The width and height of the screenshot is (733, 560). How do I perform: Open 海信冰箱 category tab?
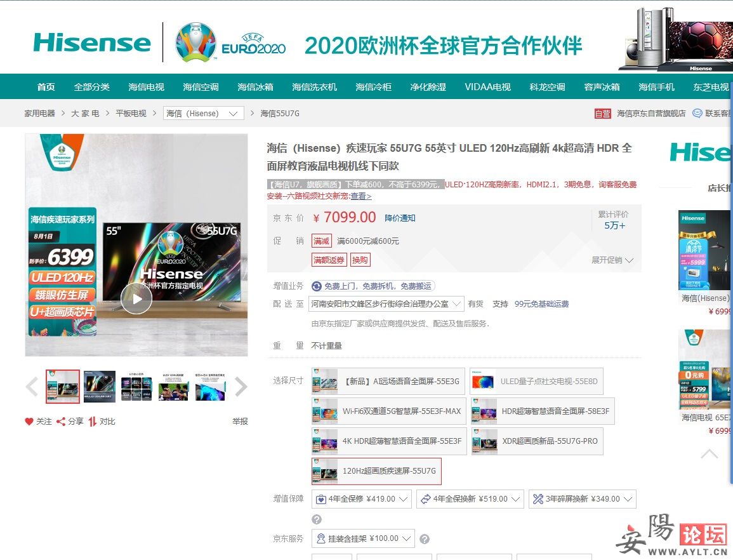click(255, 86)
